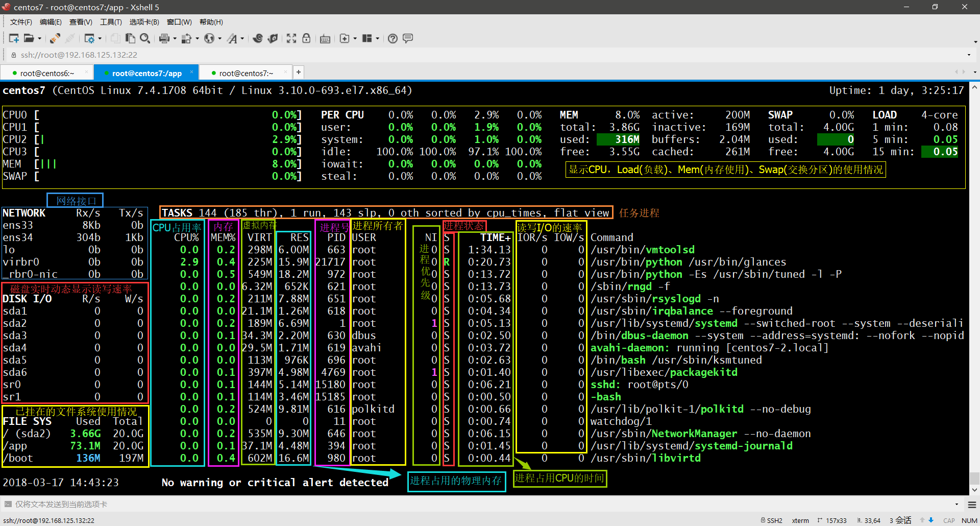Screen dimensions: 980x526
Task: Open the 选项卡(B) menu
Action: [x=144, y=22]
